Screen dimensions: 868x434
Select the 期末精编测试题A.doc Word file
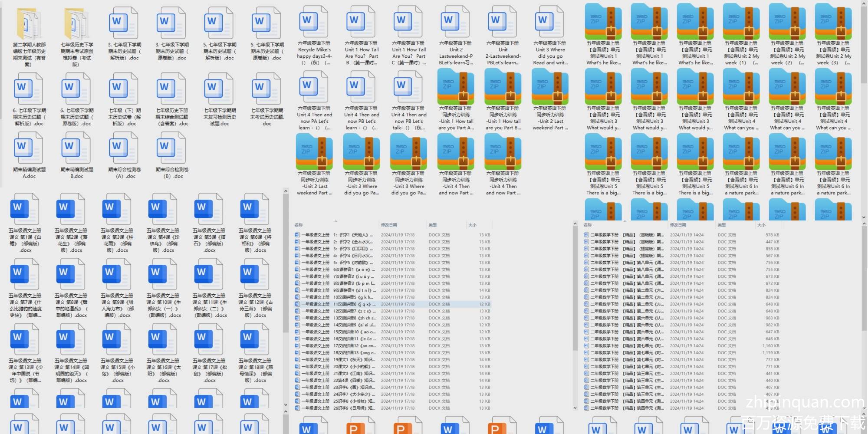[x=29, y=149]
